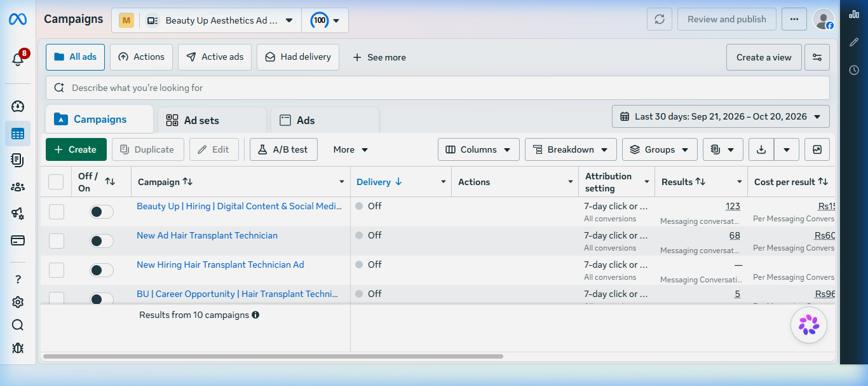The height and width of the screenshot is (386, 868).
Task: Click the Actions view button
Action: pyautogui.click(x=141, y=57)
